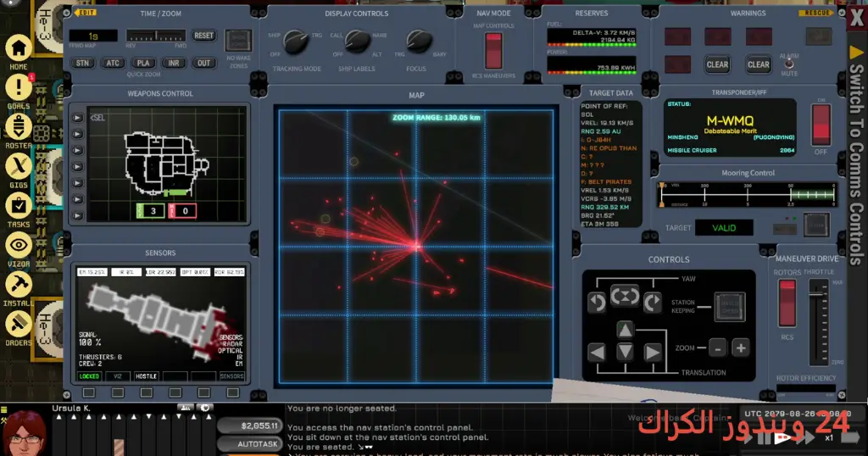Expand the first weapons control arrow
868x456 pixels.
pyautogui.click(x=77, y=118)
